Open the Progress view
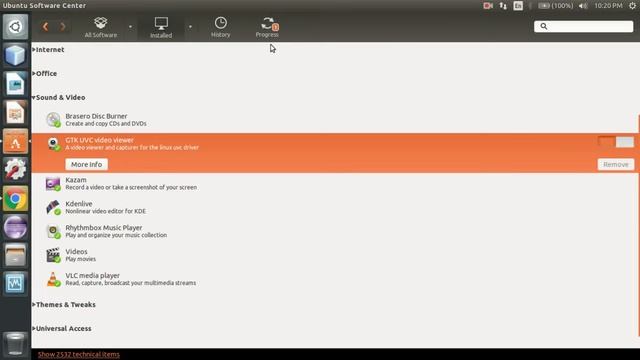Image resolution: width=640 pixels, height=360 pixels. click(267, 27)
